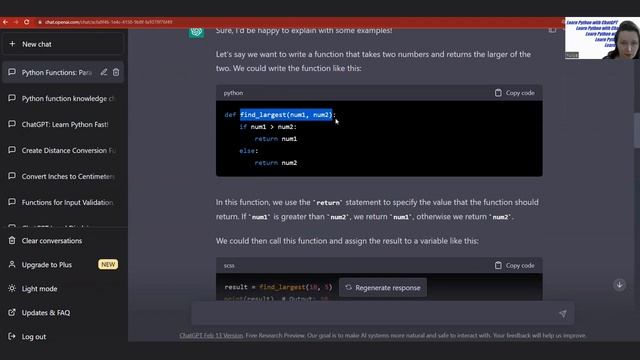Click the scroll-to-bottom arrow button
640x360 pixels.
(620, 284)
